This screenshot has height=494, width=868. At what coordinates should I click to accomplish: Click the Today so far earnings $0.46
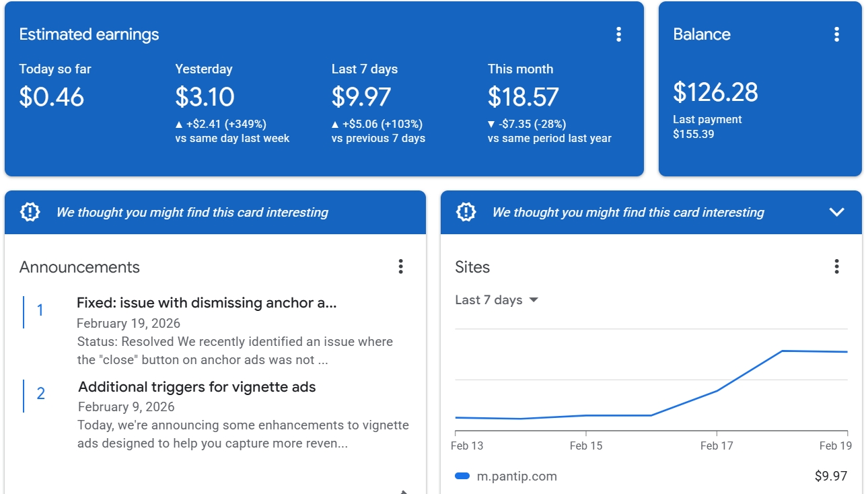51,97
